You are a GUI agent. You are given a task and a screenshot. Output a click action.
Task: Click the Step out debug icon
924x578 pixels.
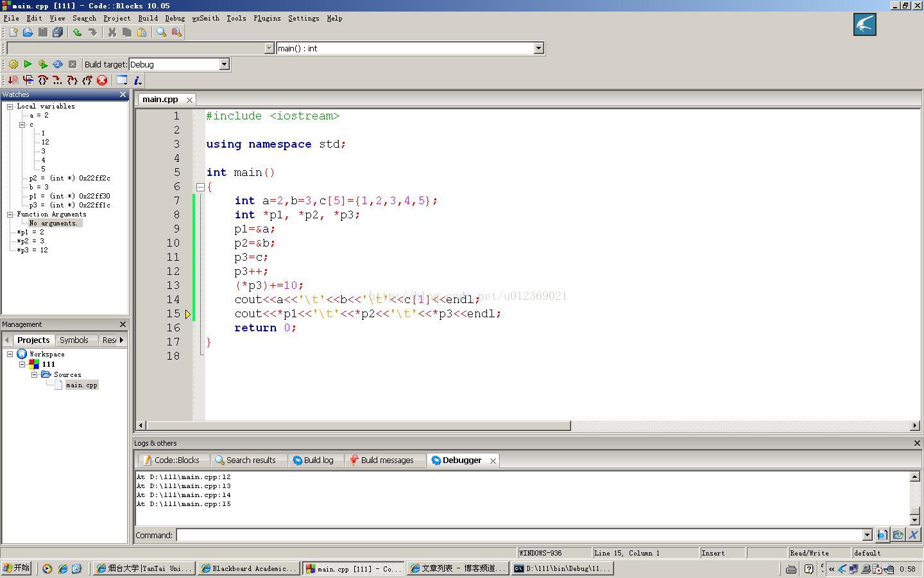pyautogui.click(x=87, y=80)
